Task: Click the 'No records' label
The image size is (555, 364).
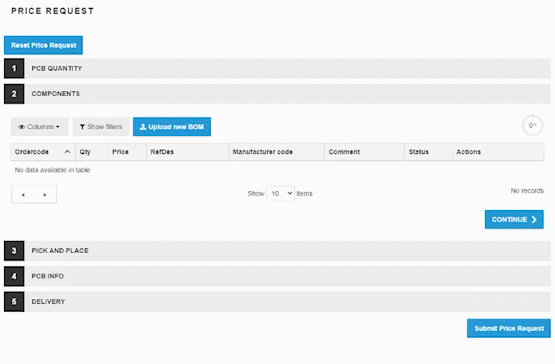Action: tap(527, 191)
